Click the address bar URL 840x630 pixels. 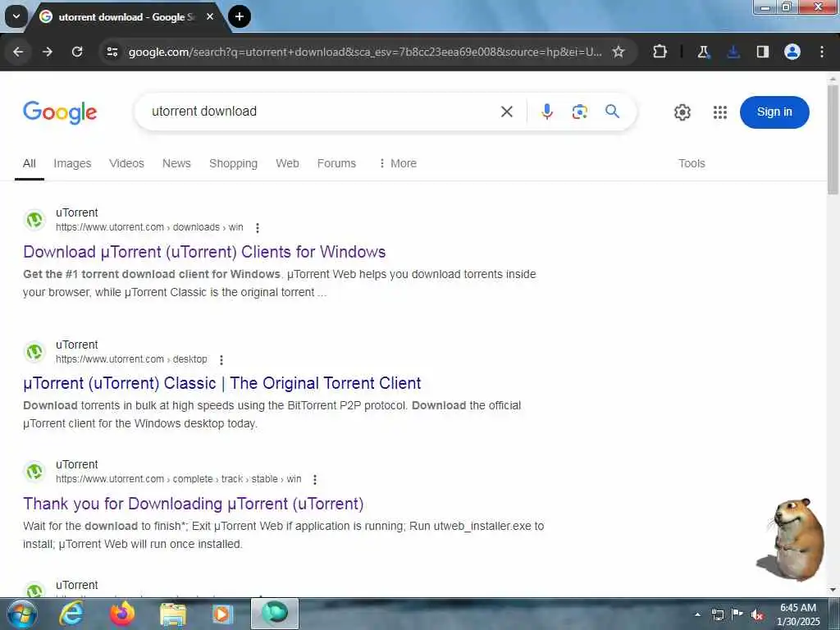(x=365, y=52)
